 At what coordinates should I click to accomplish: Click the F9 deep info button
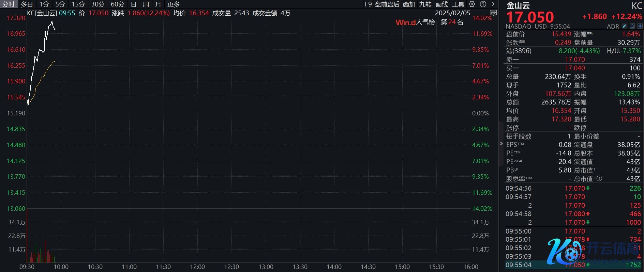(368, 4)
